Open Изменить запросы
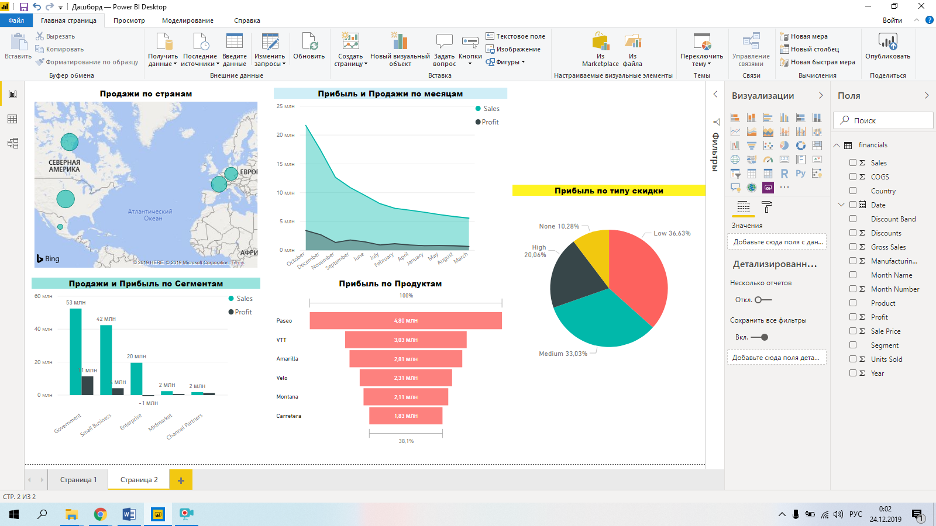This screenshot has width=936, height=526. [x=270, y=50]
